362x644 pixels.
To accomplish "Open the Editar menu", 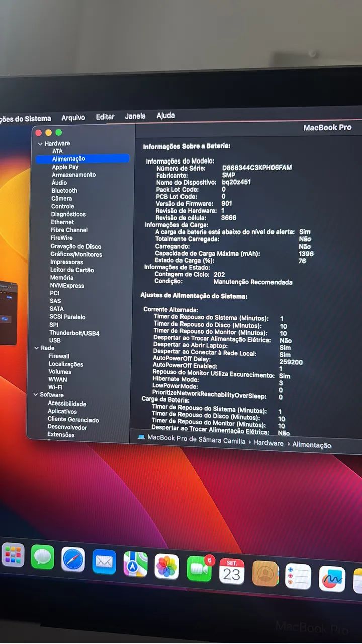I will pyautogui.click(x=105, y=117).
